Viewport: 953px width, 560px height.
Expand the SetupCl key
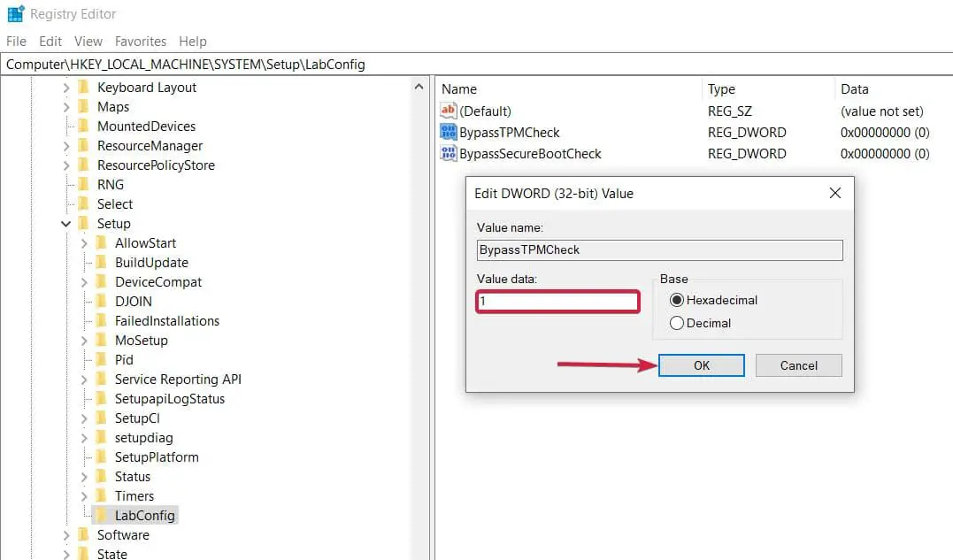[x=84, y=418]
